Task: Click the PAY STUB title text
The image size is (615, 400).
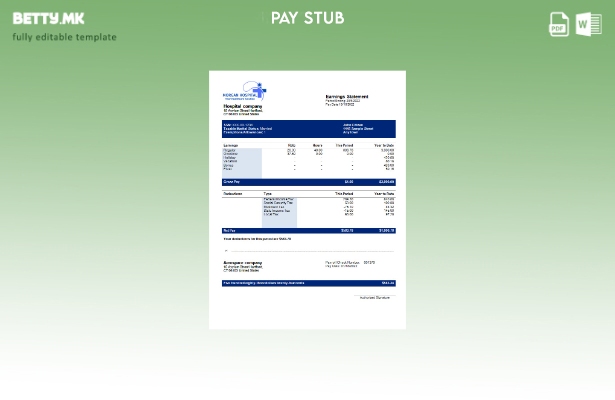Action: (x=307, y=18)
